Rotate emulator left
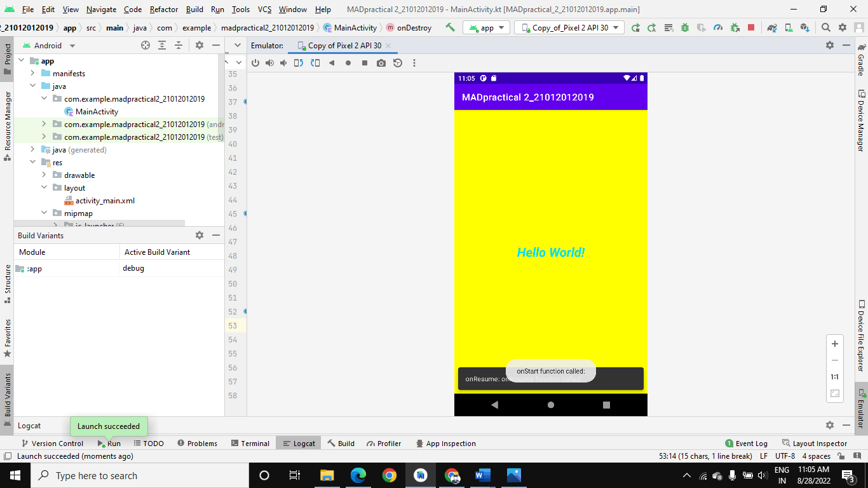The height and width of the screenshot is (488, 868). click(x=299, y=63)
